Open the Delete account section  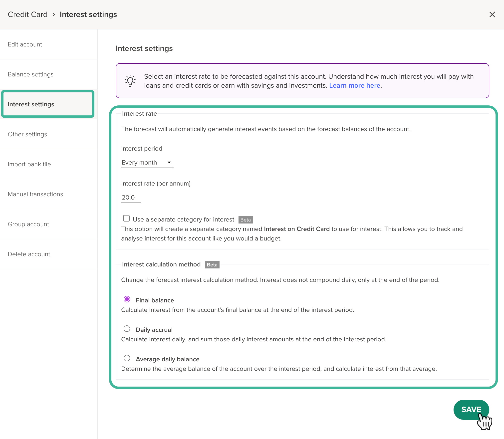[x=49, y=254]
